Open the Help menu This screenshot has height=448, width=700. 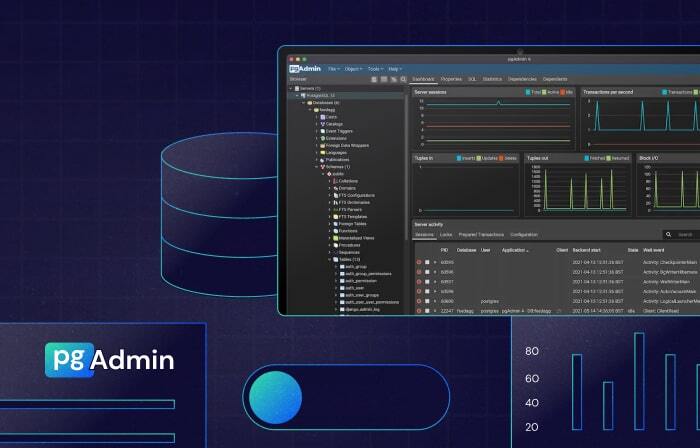coord(395,69)
